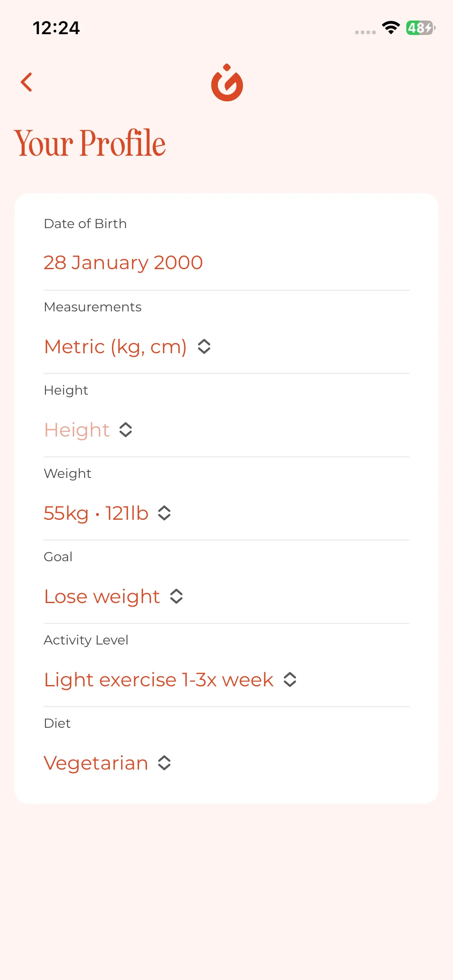Tap the Date of Birth label
Viewport: 453px width, 980px height.
[x=85, y=224]
